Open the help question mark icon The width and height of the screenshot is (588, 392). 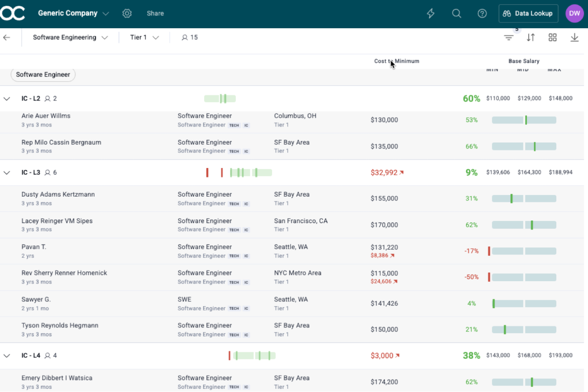[x=482, y=14]
